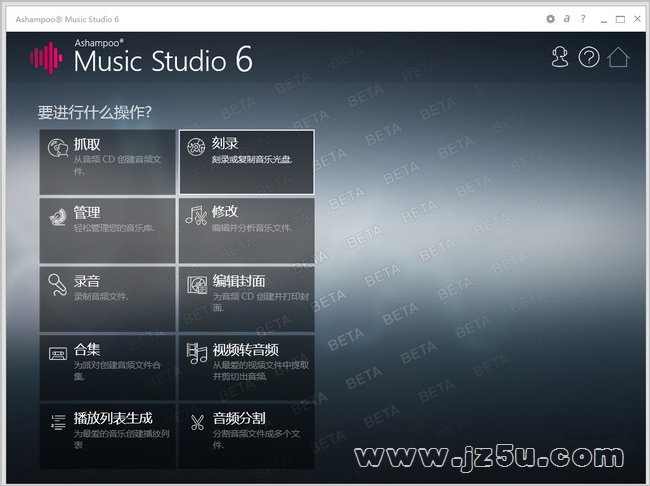The width and height of the screenshot is (650, 486).
Task: Click the microphone icon on 录音 tile
Action: 57,284
